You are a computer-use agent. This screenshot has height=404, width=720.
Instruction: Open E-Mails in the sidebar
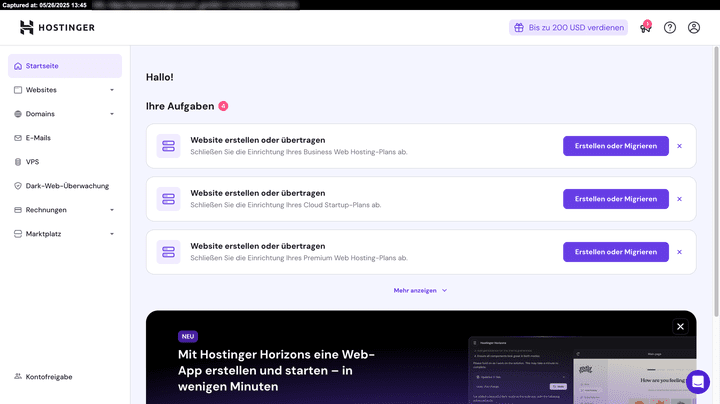click(x=65, y=138)
